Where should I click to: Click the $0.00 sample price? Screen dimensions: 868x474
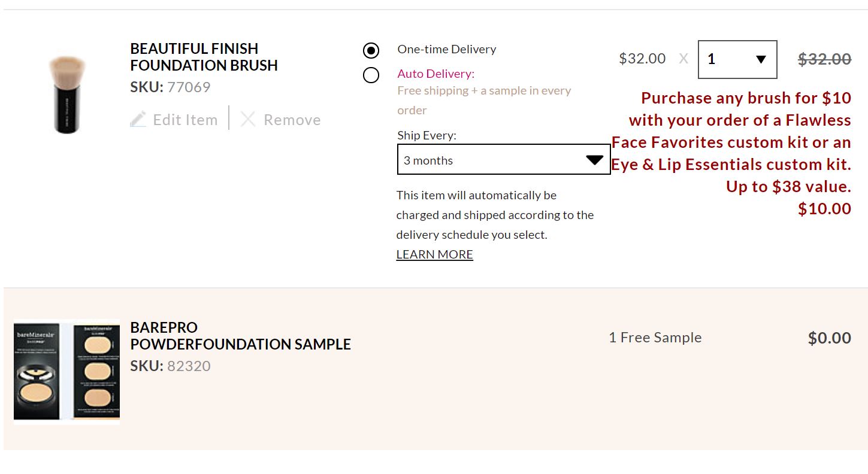pos(829,338)
